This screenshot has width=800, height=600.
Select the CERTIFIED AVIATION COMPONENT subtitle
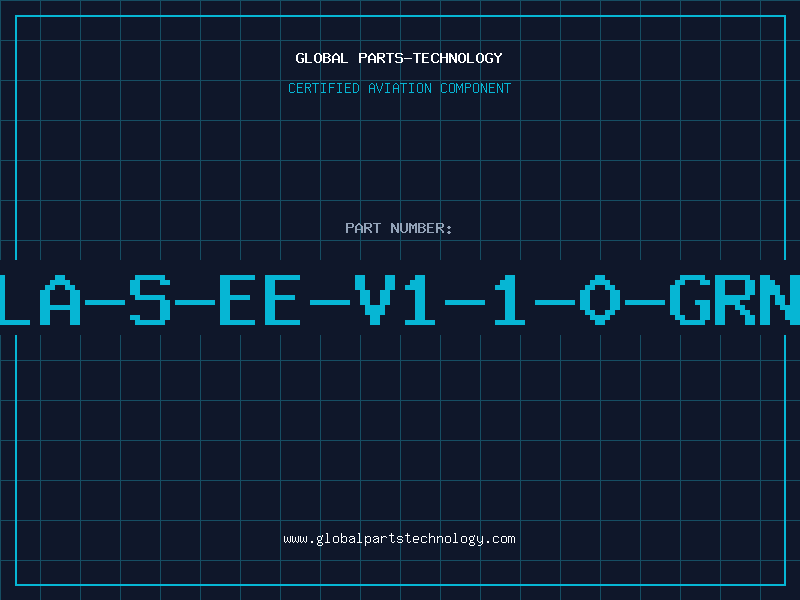coord(399,88)
